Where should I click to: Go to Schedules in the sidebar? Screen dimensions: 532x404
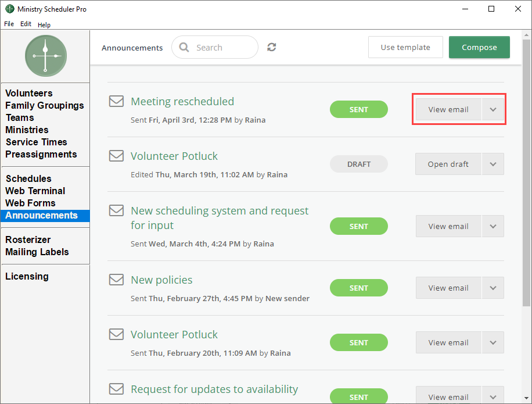[x=28, y=178]
